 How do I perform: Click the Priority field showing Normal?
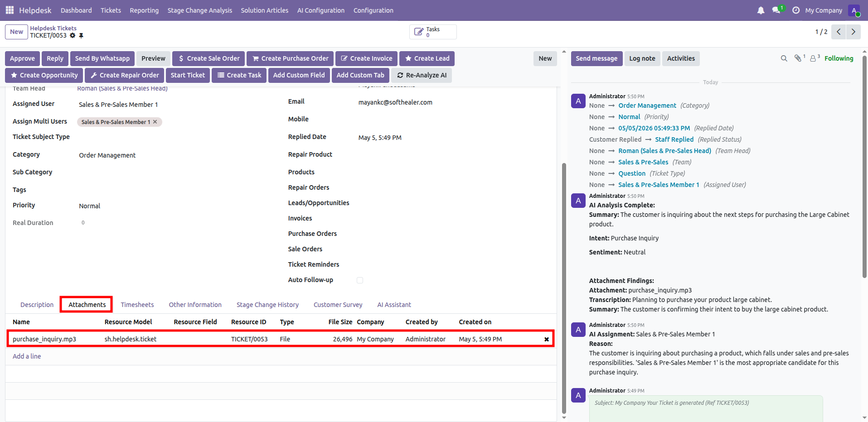pos(90,206)
